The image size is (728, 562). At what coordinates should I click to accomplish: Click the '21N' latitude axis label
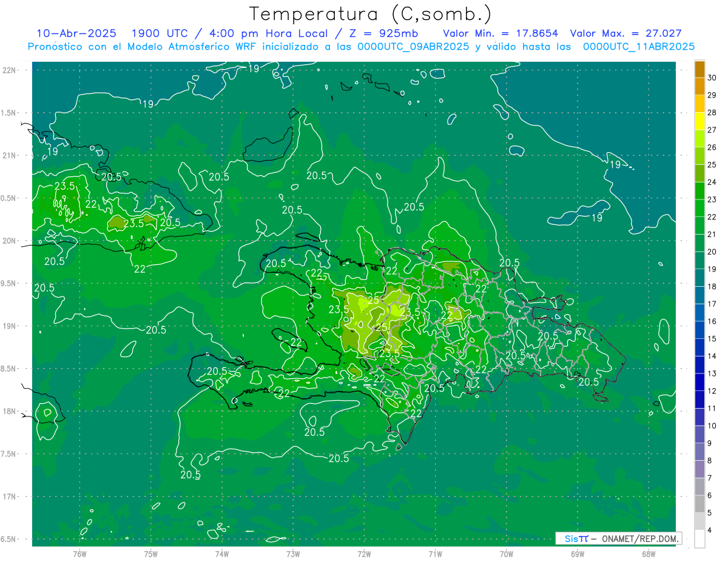click(x=9, y=155)
